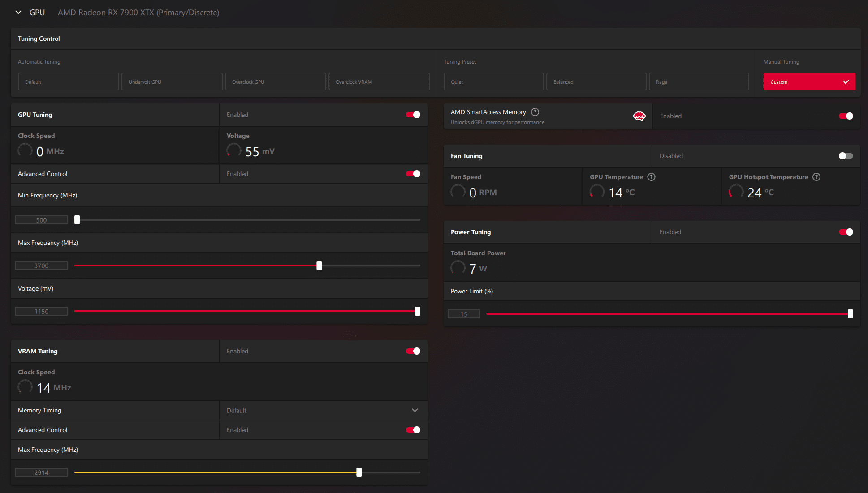Click the GPU Clock Speed gauge icon
Screen dimensions: 868x493
pos(25,150)
